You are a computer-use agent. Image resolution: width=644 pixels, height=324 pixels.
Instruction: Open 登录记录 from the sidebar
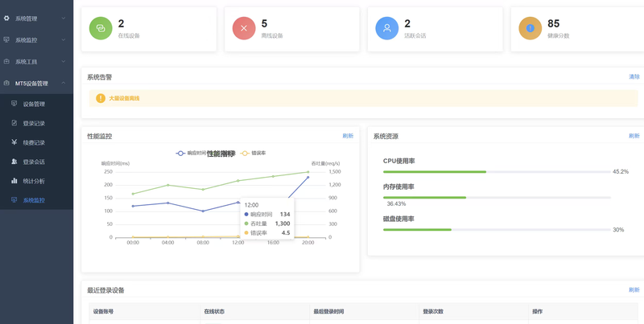point(34,123)
